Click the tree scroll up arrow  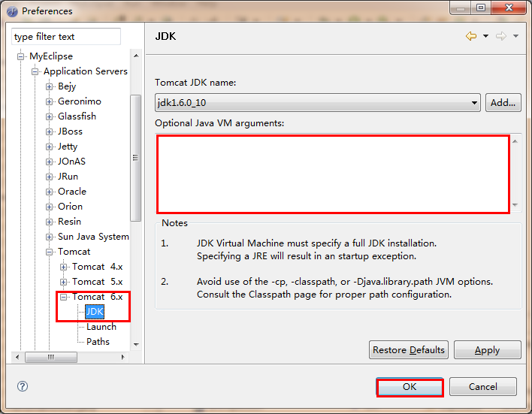[136, 56]
